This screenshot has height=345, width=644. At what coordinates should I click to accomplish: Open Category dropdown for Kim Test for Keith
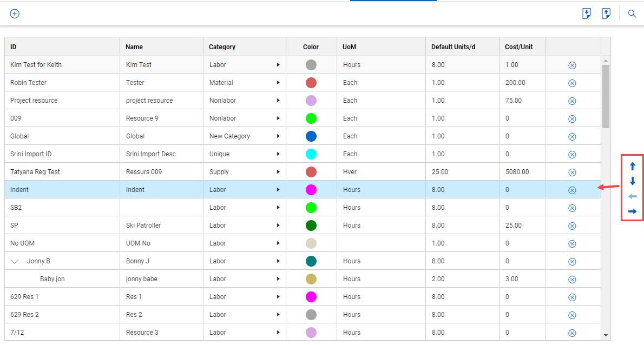click(x=278, y=65)
